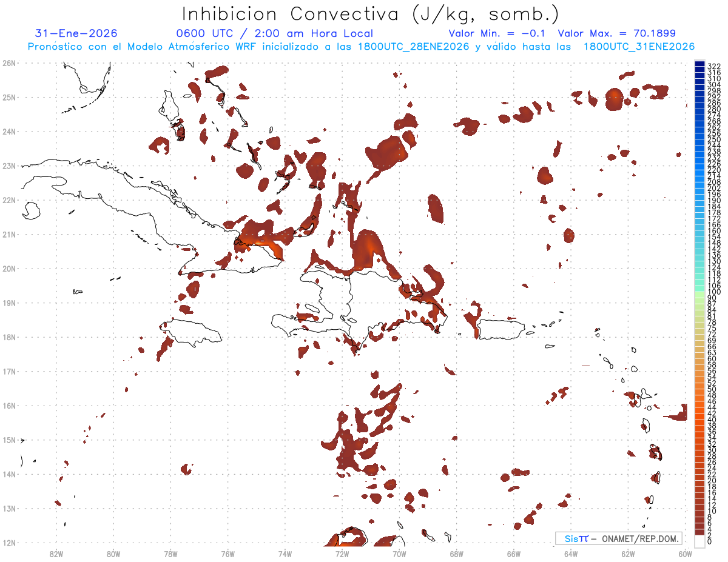Click the 64W longitude label

[571, 554]
